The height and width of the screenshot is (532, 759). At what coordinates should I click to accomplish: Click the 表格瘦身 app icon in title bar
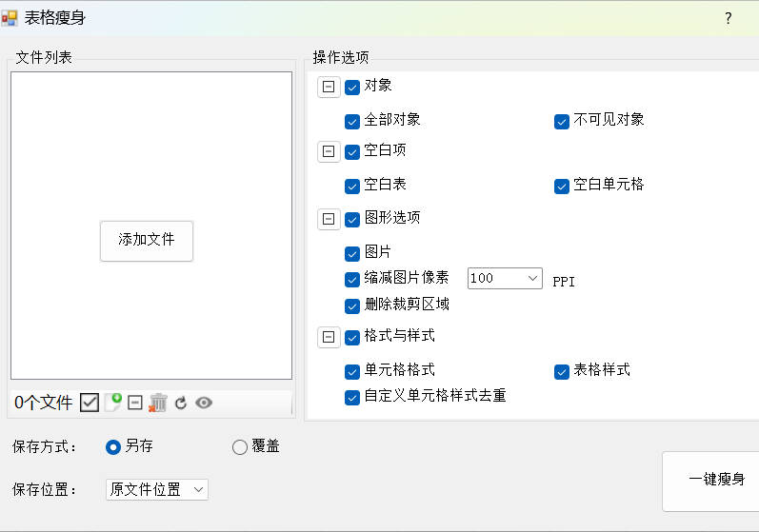pyautogui.click(x=10, y=18)
